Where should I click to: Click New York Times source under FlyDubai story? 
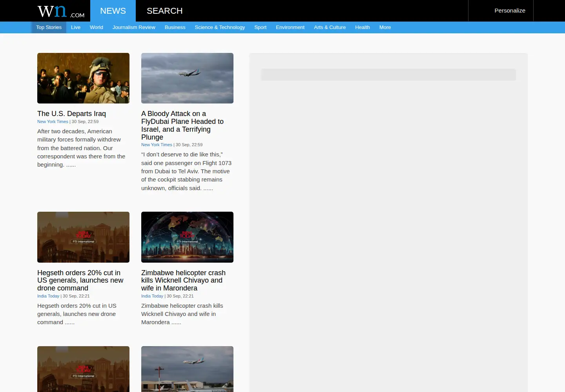coord(157,145)
